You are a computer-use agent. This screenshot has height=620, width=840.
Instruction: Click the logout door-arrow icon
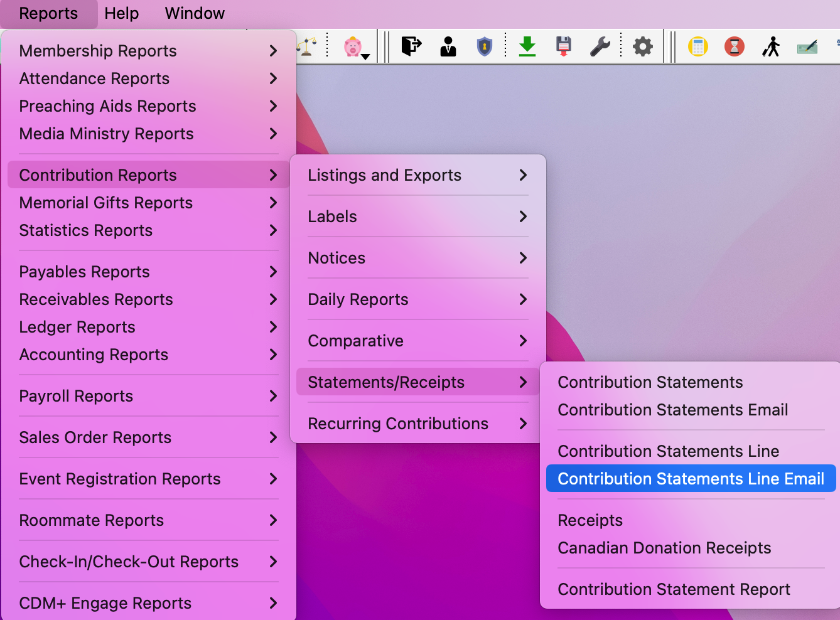411,46
